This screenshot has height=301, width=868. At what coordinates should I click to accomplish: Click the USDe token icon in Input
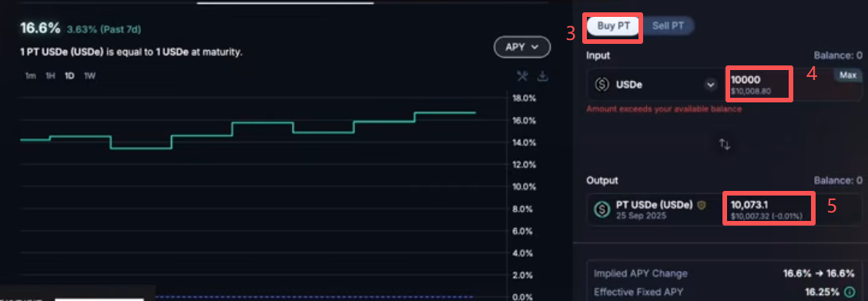[x=602, y=85]
